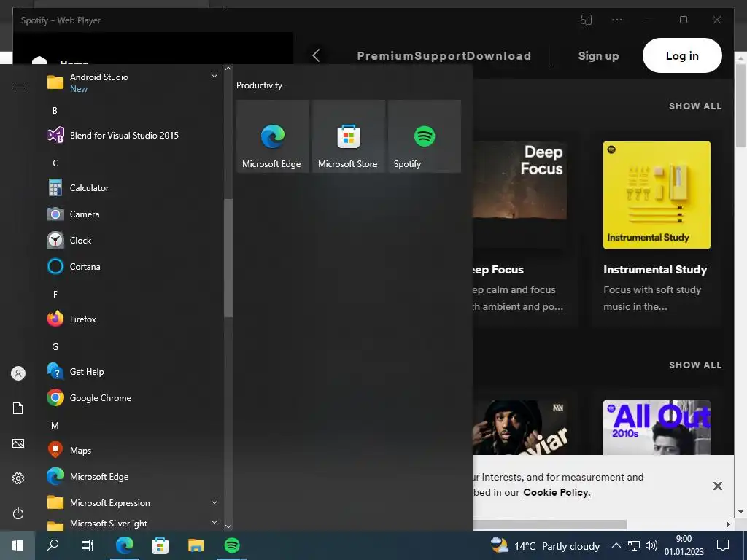Open File Explorer from the taskbar
The image size is (747, 560).
[x=196, y=545]
